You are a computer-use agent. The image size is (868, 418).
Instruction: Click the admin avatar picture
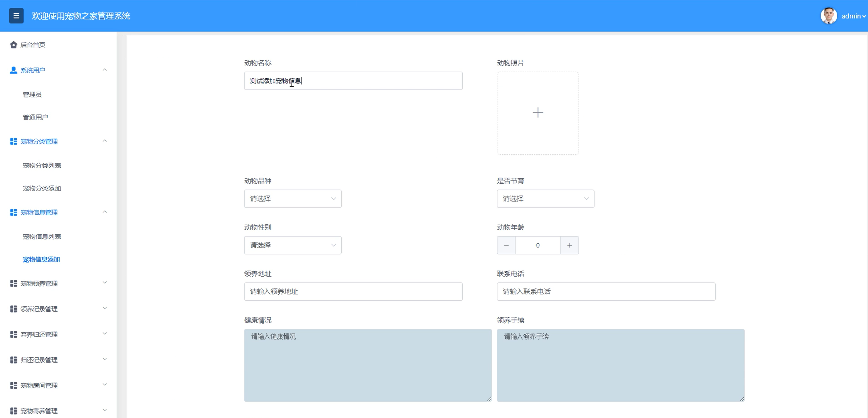click(x=828, y=16)
